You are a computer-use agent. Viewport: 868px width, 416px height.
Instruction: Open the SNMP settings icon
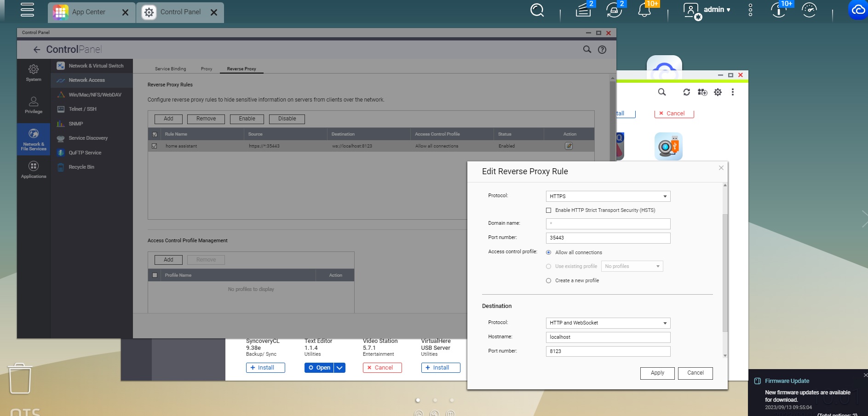coord(60,123)
